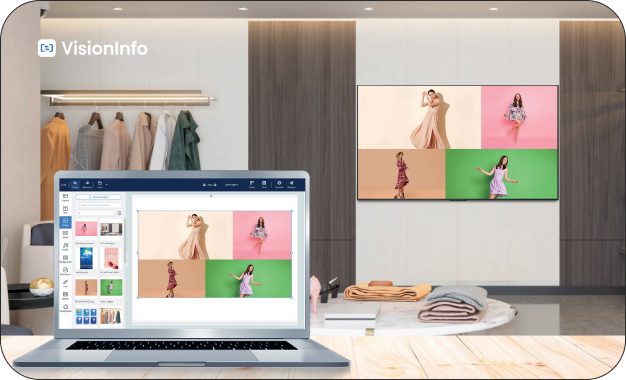
Task: Select the pink shoes poster thumbnail
Action: pyautogui.click(x=111, y=258)
